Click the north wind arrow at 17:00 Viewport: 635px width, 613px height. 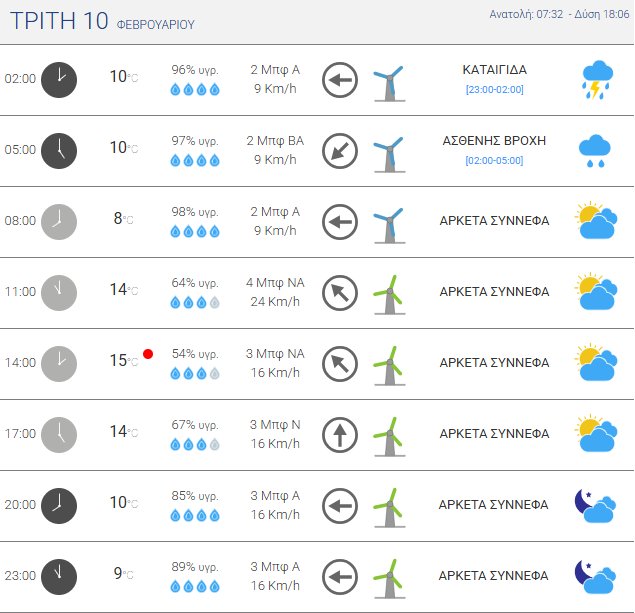(340, 435)
